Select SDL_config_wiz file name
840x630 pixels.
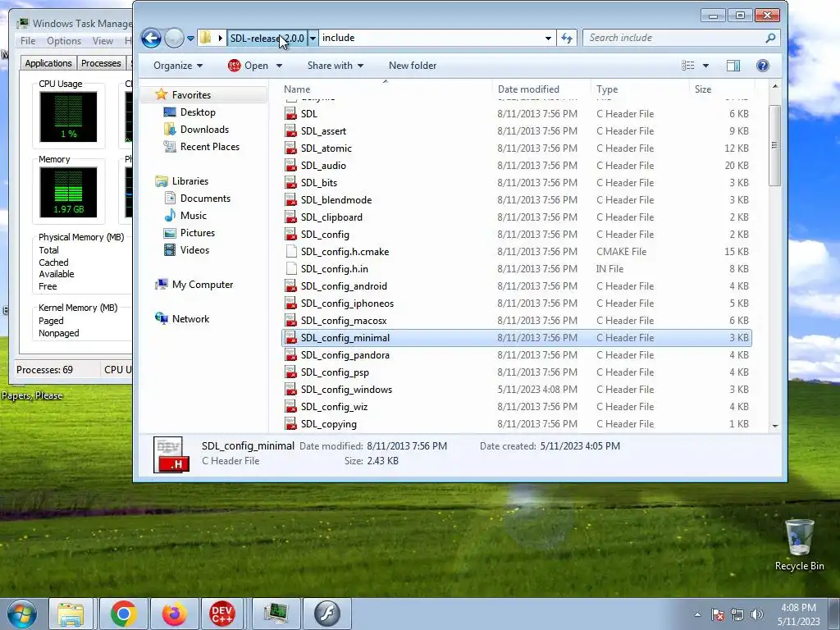coord(334,407)
